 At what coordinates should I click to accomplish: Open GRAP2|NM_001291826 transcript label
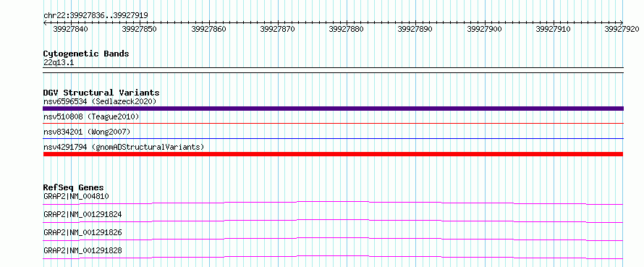[x=82, y=232]
